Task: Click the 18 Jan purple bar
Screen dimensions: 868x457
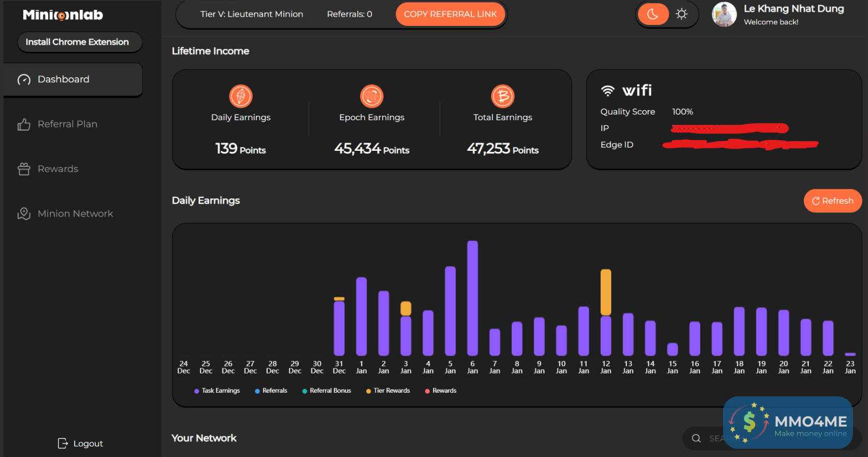Action: click(739, 331)
